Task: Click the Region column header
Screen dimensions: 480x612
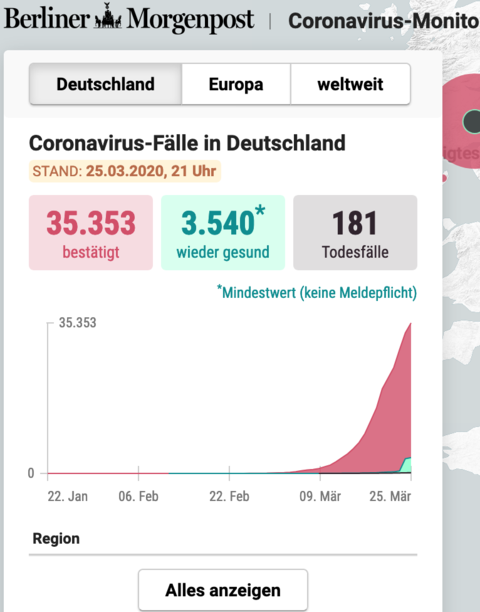Action: (x=56, y=538)
